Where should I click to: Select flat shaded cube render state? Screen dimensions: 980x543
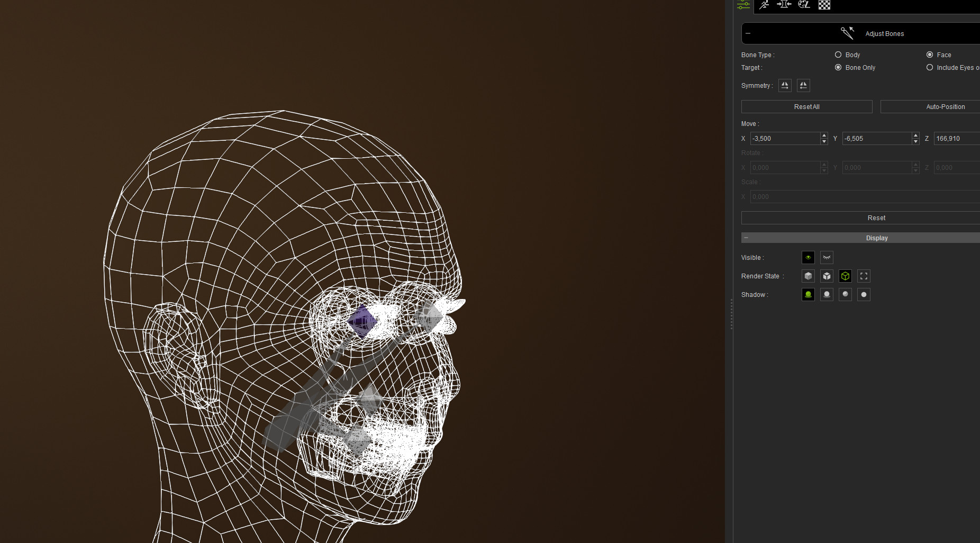pyautogui.click(x=827, y=276)
